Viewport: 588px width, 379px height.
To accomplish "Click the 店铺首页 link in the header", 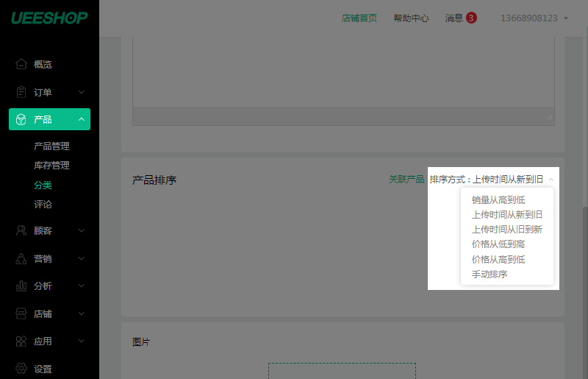I will click(x=359, y=18).
